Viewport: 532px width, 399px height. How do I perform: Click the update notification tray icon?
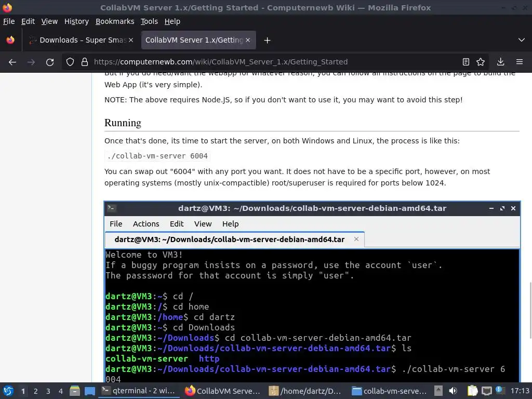coord(499,390)
